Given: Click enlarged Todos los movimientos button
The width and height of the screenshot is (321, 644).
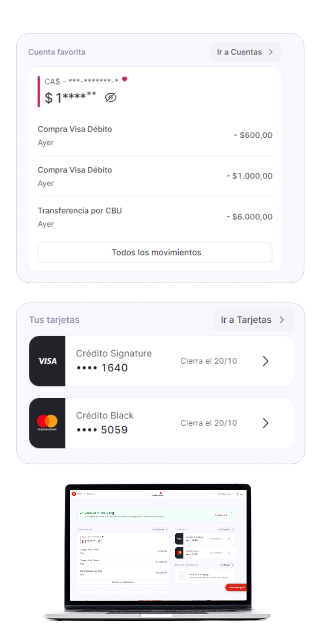Looking at the screenshot, I should tap(155, 252).
